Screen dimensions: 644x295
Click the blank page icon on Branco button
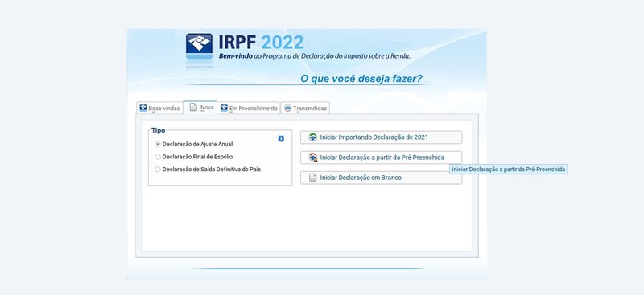point(313,178)
